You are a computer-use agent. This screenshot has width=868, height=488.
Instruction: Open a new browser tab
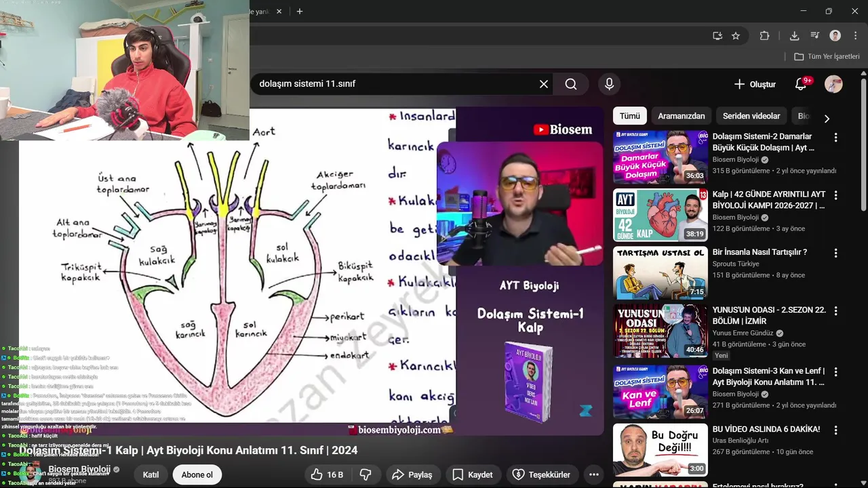[300, 11]
